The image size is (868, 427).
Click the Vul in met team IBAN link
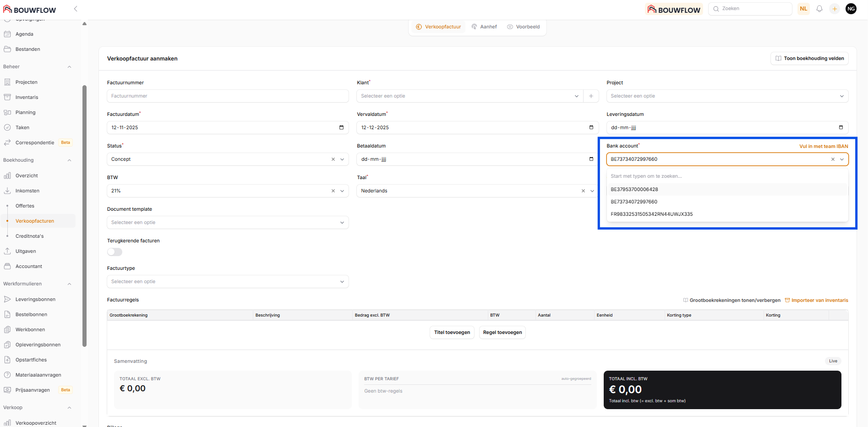(824, 147)
